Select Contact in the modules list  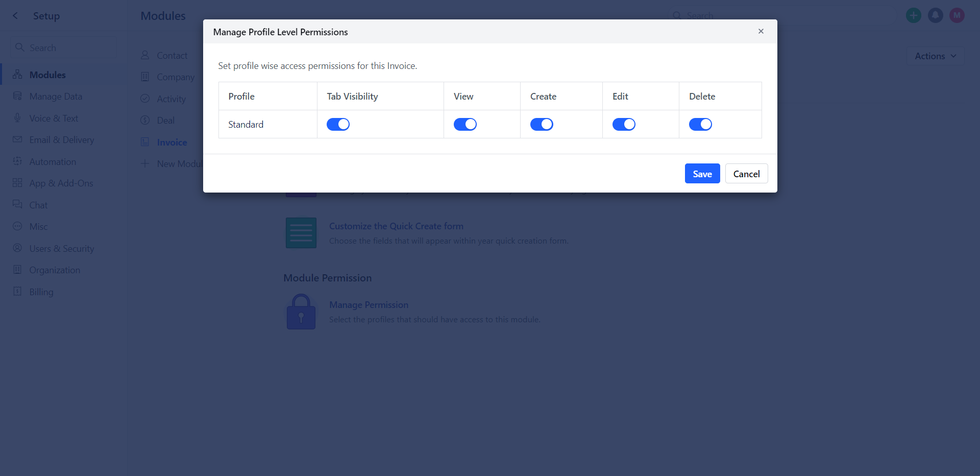pos(172,56)
